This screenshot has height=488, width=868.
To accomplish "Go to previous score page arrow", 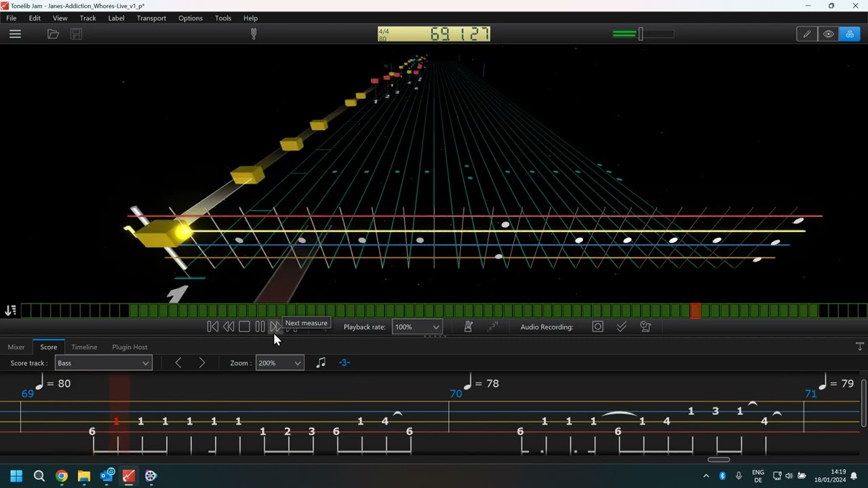I will pos(178,363).
